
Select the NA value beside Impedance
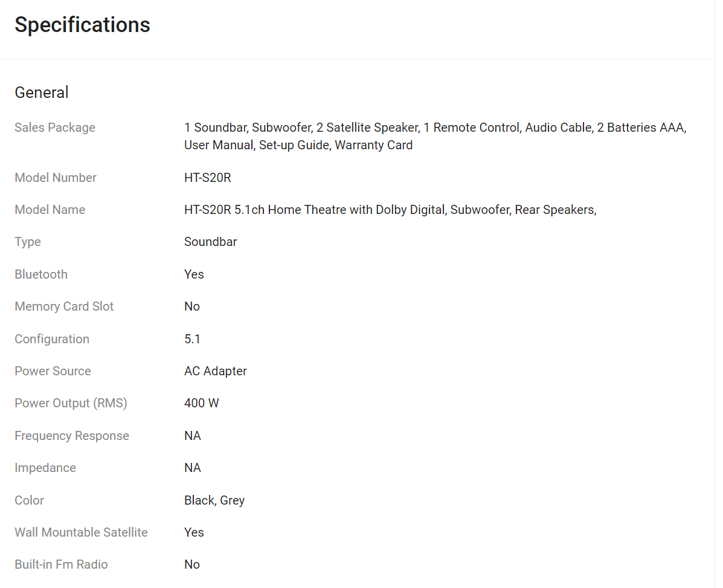point(192,468)
